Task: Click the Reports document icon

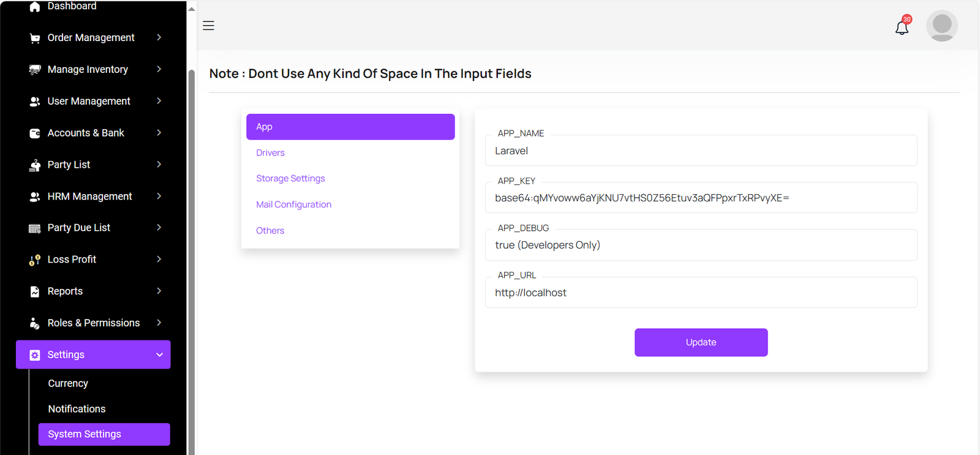Action: point(35,291)
